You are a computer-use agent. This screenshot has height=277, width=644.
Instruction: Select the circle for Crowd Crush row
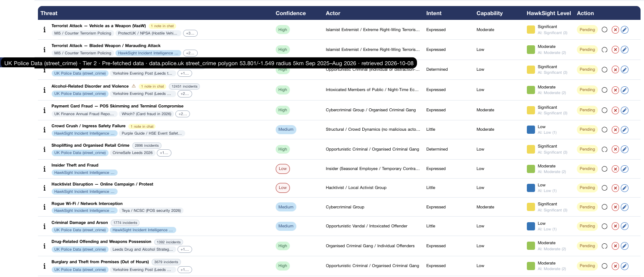pyautogui.click(x=604, y=129)
